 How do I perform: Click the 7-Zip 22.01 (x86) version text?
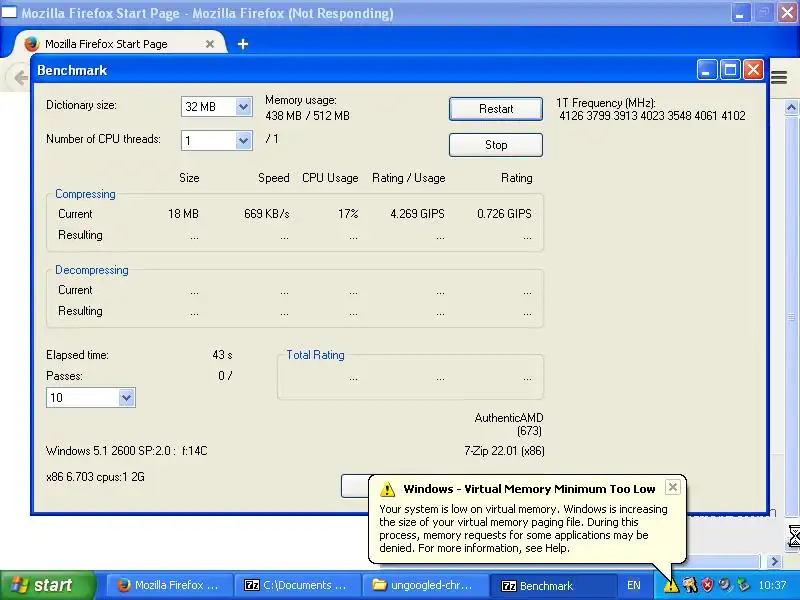pos(504,451)
